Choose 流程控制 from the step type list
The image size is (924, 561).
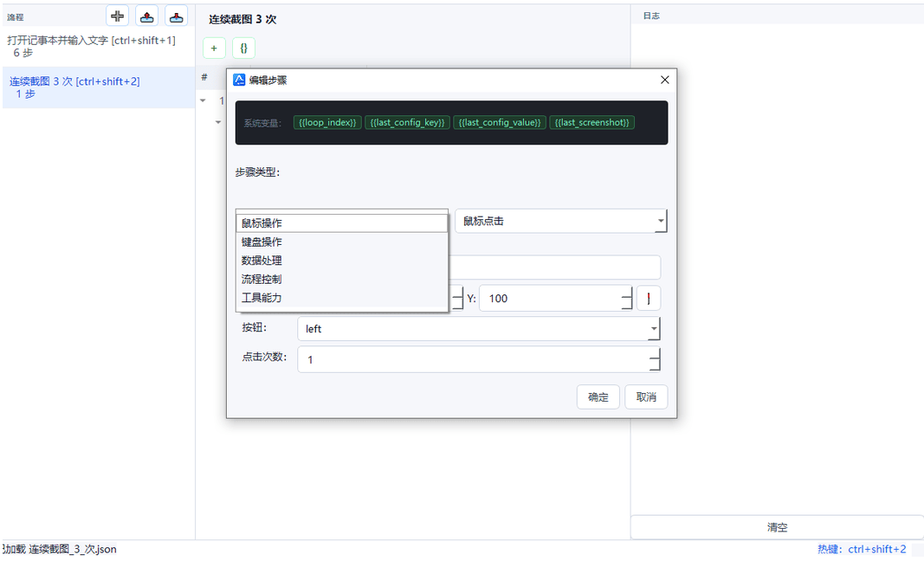[x=342, y=280]
